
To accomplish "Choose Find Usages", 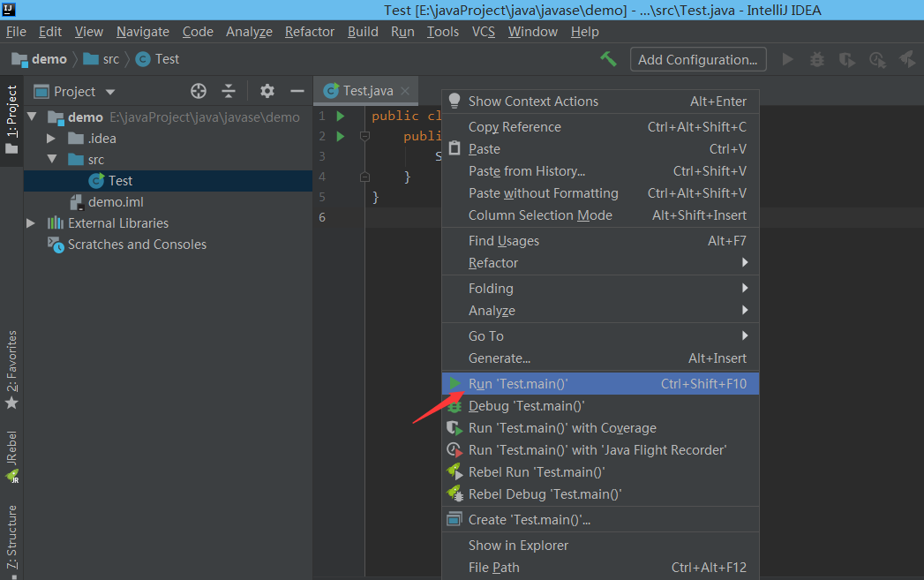I will 600,240.
